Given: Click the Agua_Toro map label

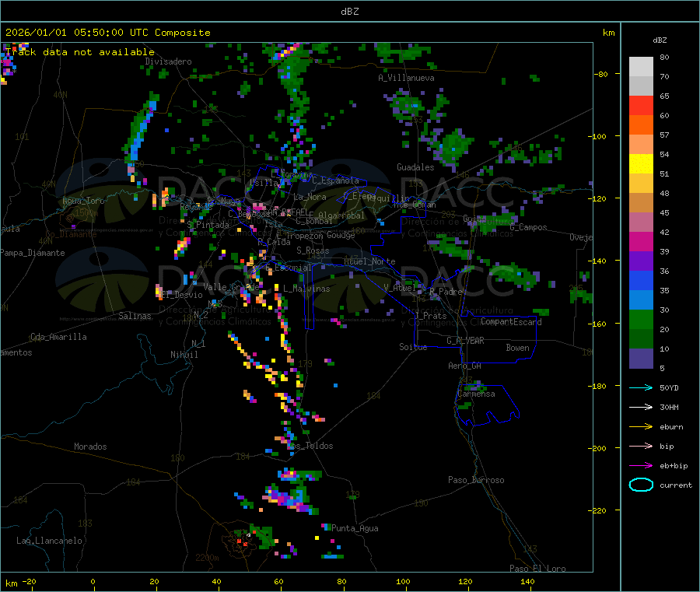Looking at the screenshot, I should pyautogui.click(x=83, y=201).
